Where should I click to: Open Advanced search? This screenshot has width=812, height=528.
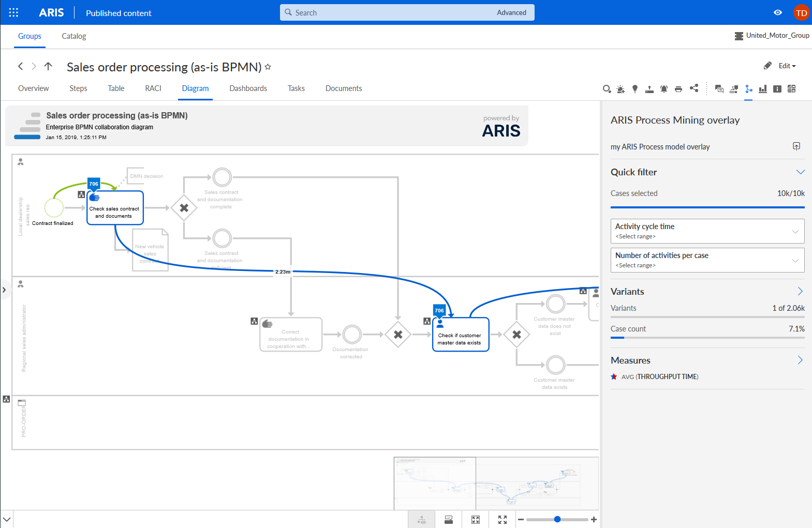511,12
